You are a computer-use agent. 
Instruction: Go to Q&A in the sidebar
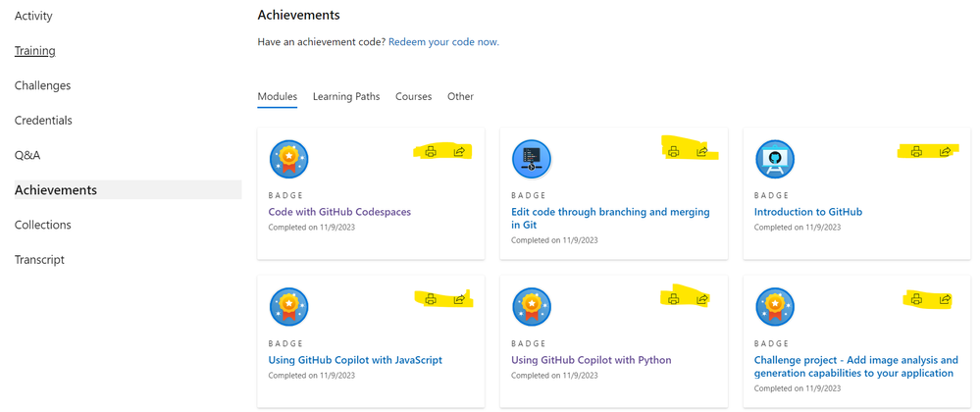pos(26,155)
